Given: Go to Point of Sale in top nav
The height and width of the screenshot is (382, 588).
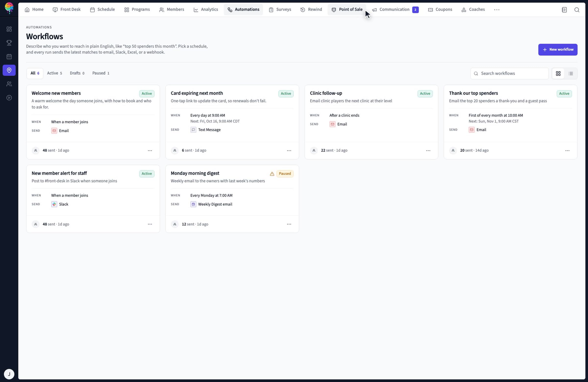Looking at the screenshot, I should click(x=347, y=10).
